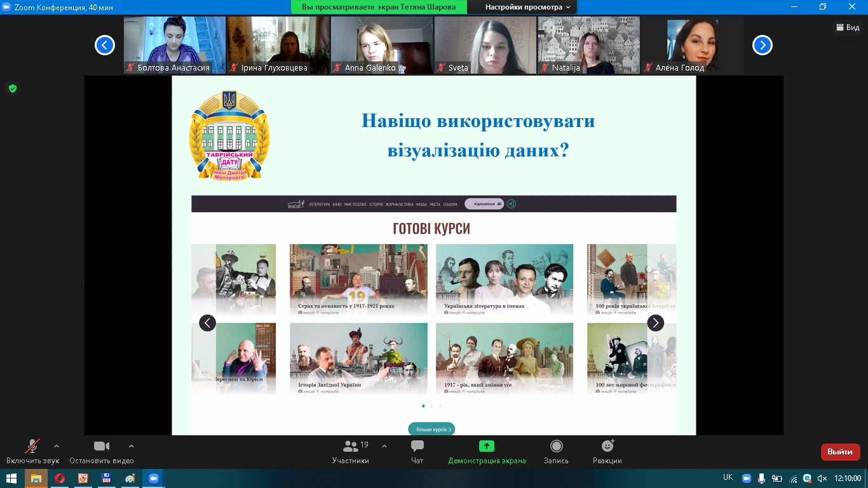Screen dimensions: 868x488
Task: Unmute with the crossed-out microphone icon
Action: (32, 446)
